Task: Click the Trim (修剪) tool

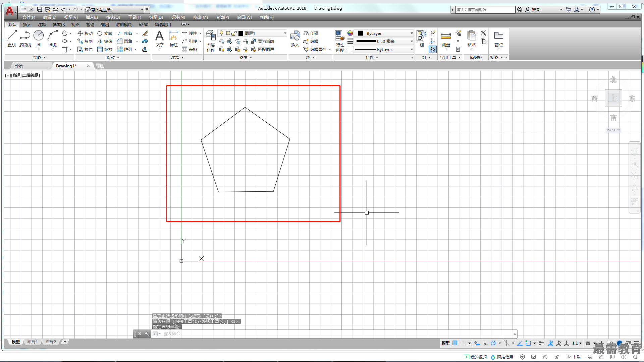Action: click(125, 33)
